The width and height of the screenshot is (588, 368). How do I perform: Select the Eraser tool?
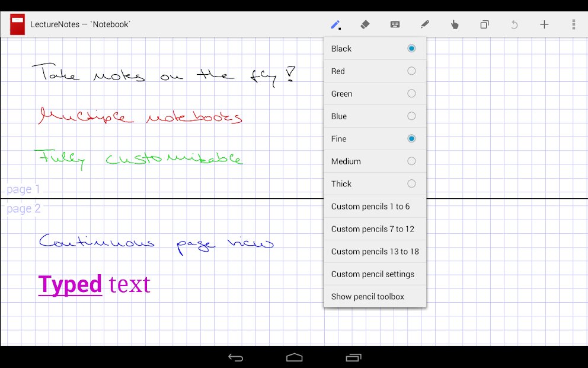(365, 24)
